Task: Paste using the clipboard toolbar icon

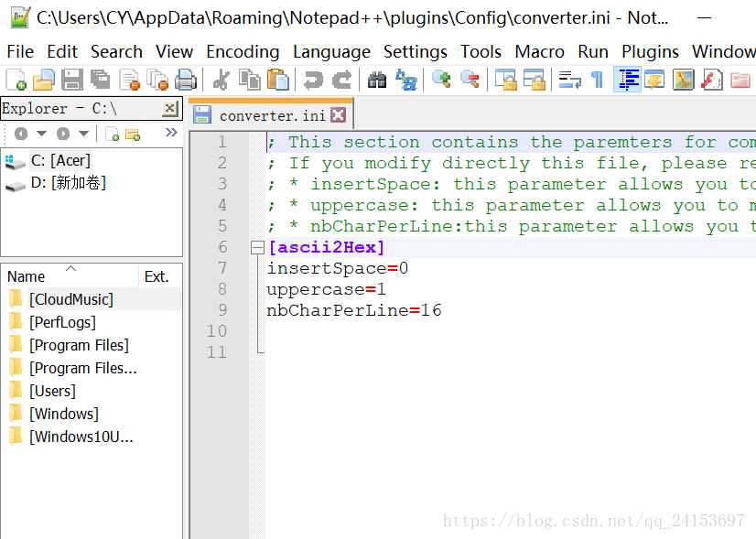Action: [x=277, y=80]
